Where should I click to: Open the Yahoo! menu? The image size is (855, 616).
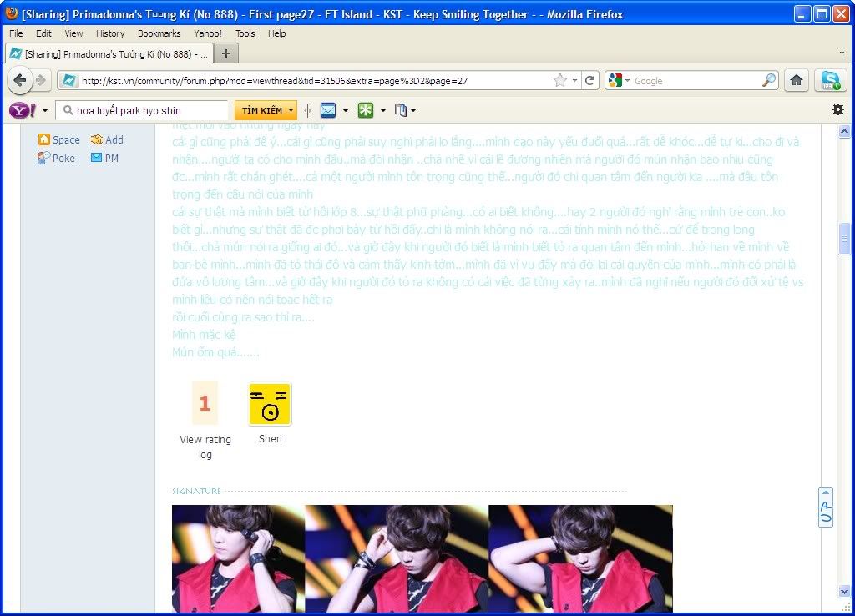[208, 33]
